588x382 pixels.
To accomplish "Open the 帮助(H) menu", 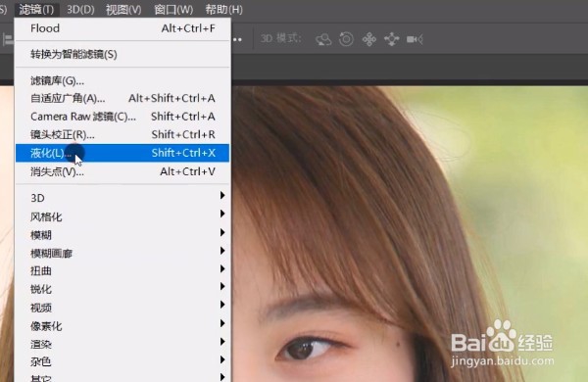I will (223, 9).
